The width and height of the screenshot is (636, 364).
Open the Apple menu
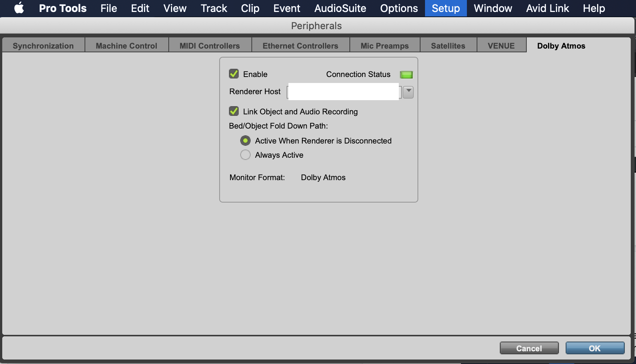click(x=19, y=8)
